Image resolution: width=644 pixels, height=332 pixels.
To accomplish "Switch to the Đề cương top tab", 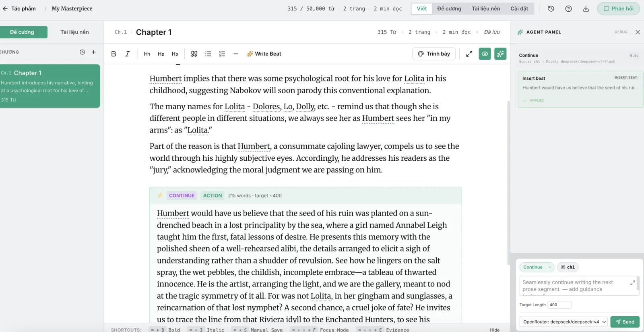I will click(449, 8).
